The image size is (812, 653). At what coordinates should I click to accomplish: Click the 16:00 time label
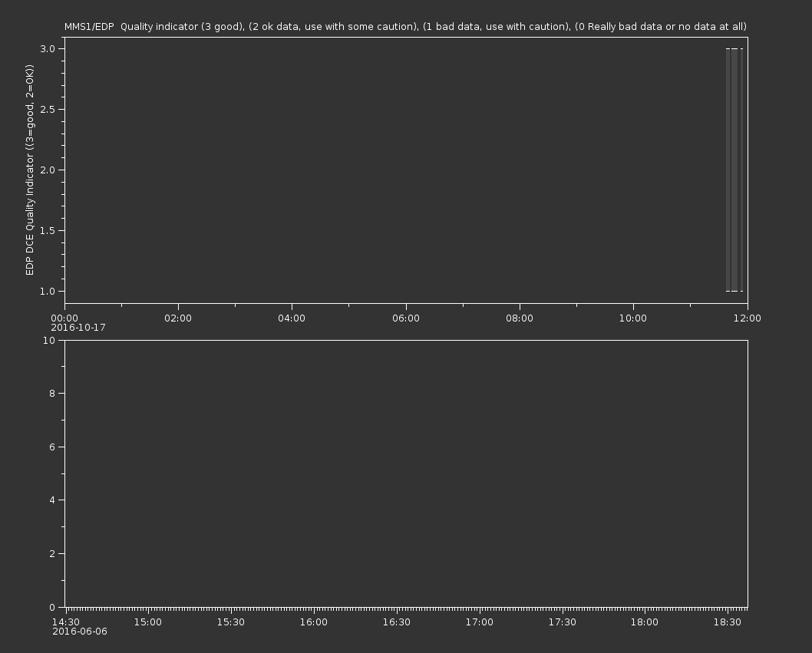314,622
